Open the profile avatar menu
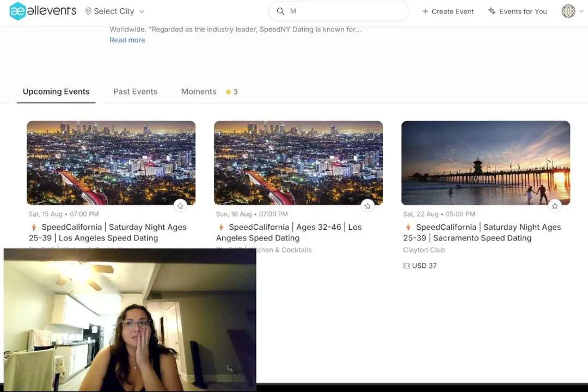This screenshot has height=392, width=588. pyautogui.click(x=568, y=11)
